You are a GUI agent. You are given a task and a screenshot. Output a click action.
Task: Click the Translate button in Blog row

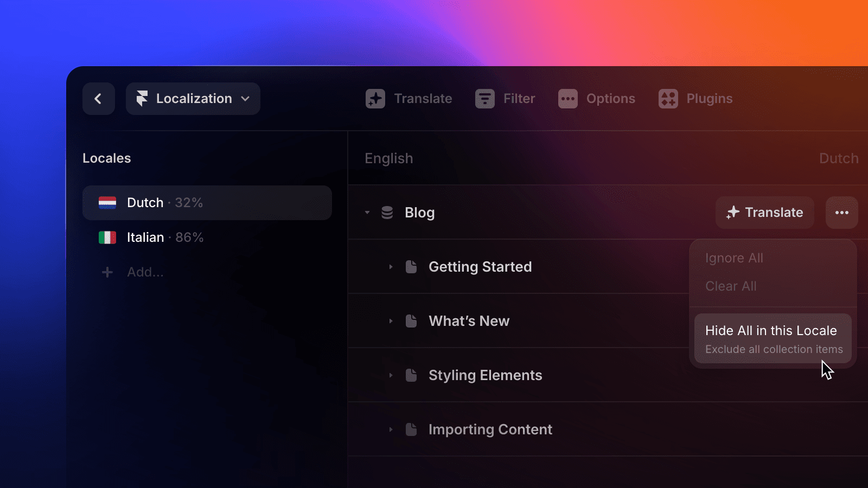765,213
